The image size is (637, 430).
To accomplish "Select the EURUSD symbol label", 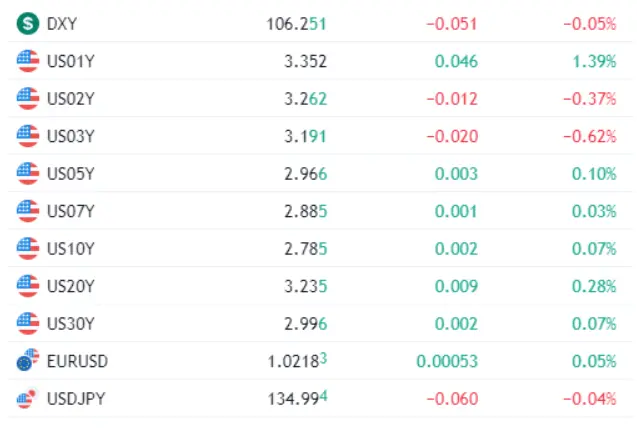I will point(77,361).
